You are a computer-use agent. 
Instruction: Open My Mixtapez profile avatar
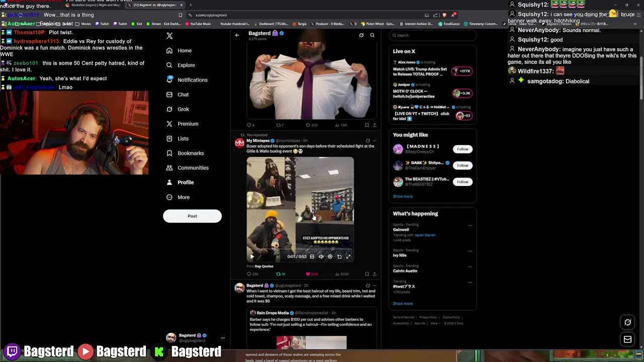click(239, 143)
